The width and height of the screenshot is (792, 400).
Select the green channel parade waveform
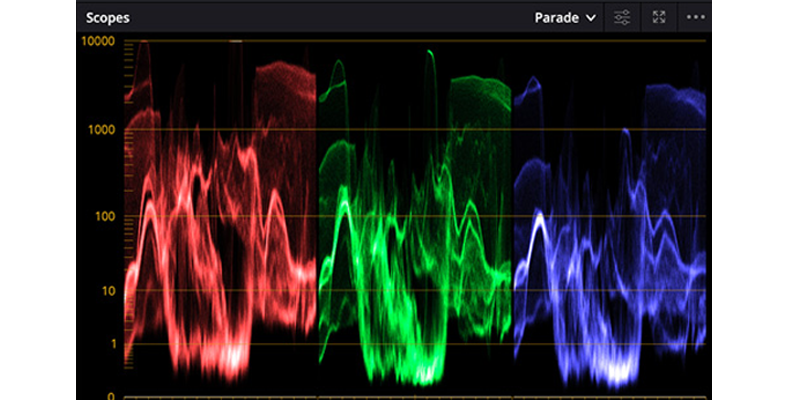point(415,217)
